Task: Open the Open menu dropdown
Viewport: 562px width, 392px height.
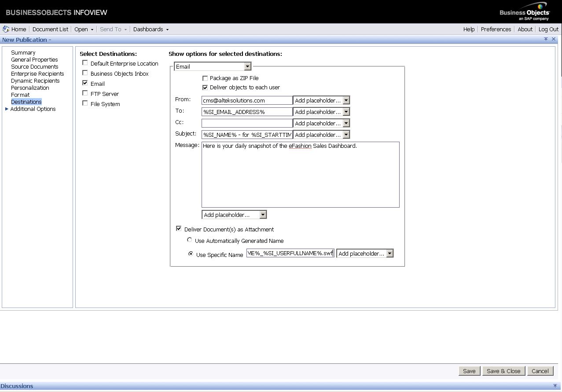Action: coord(84,29)
